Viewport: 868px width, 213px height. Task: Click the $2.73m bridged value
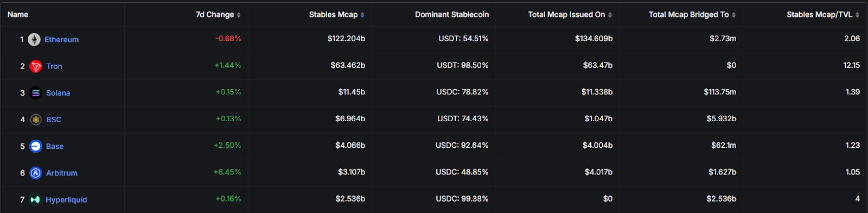723,39
